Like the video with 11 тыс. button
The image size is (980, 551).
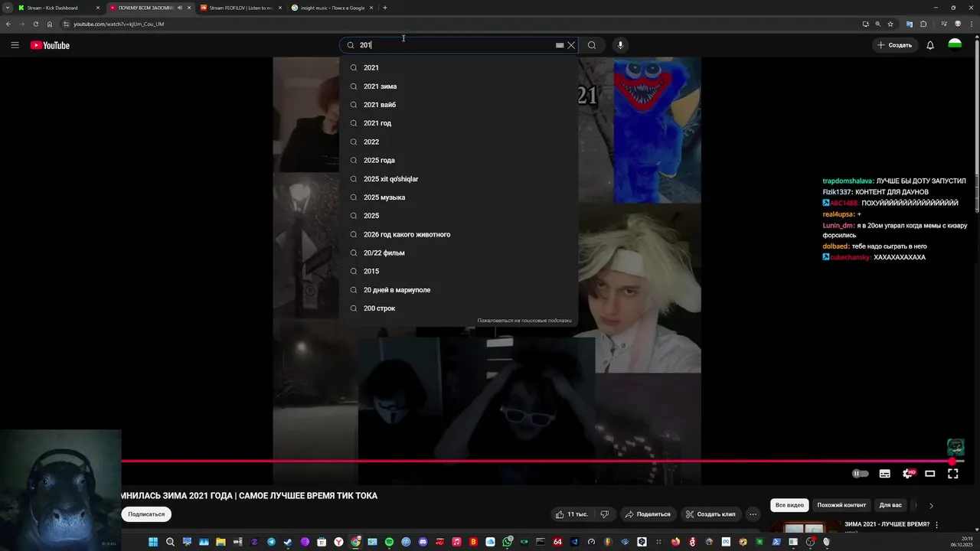(572, 514)
